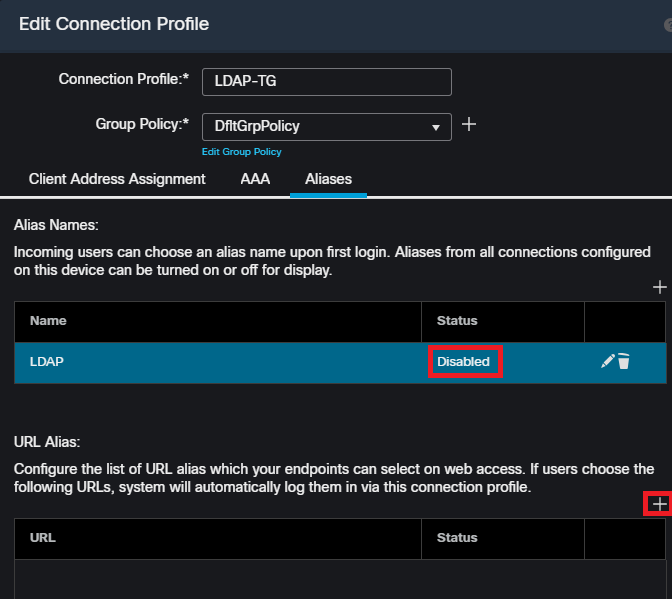Click Name column header in alias table
The image size is (672, 599).
coord(48,321)
